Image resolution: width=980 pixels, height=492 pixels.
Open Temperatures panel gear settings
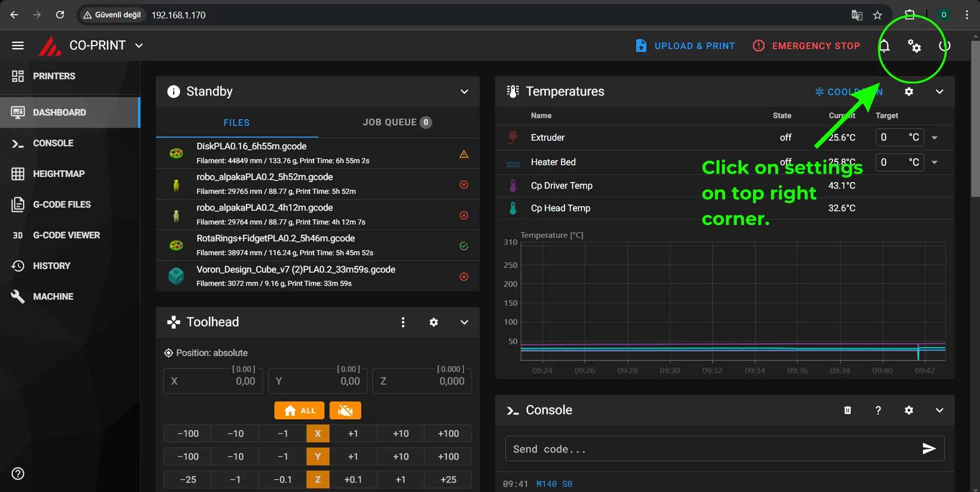point(909,92)
